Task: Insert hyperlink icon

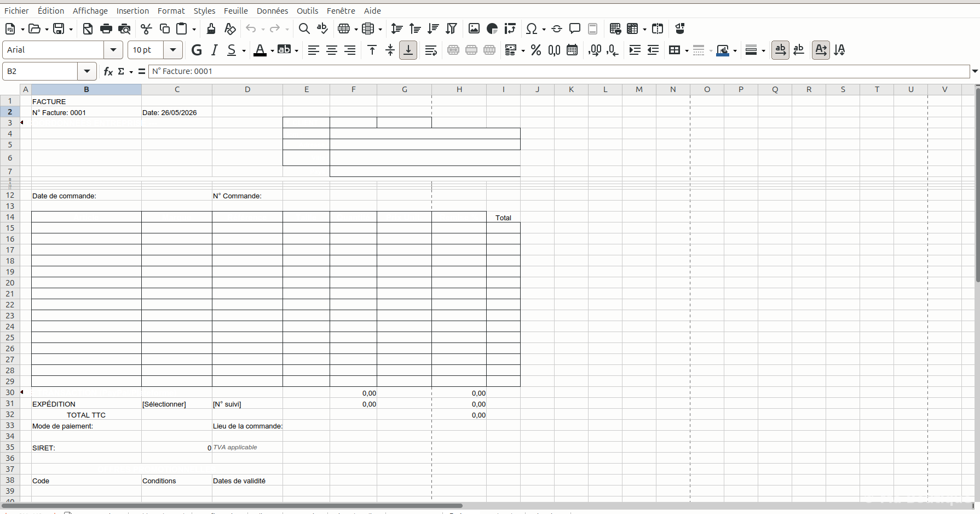Action: coord(557,29)
